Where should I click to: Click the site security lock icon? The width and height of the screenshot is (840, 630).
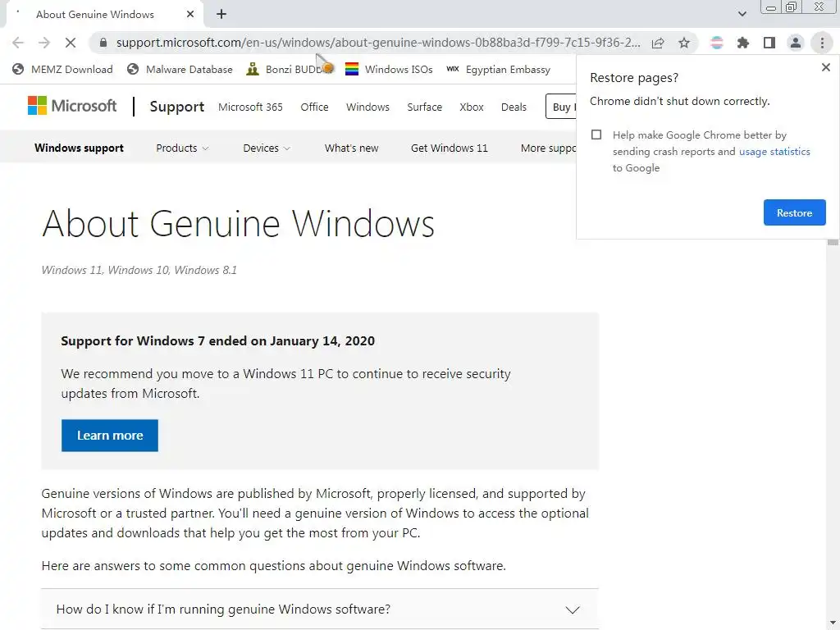click(x=104, y=43)
